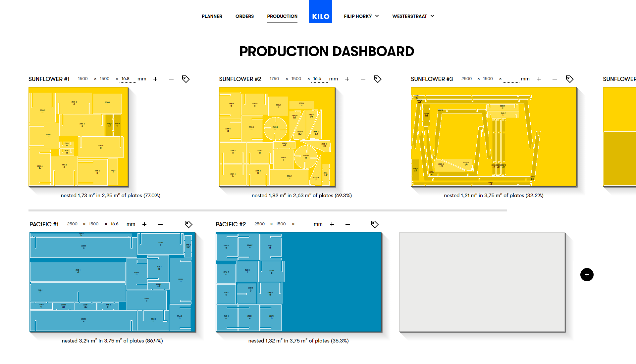Click the minus icon on Pacific #1
Viewport: 636px width, 364px height.
[x=160, y=224]
